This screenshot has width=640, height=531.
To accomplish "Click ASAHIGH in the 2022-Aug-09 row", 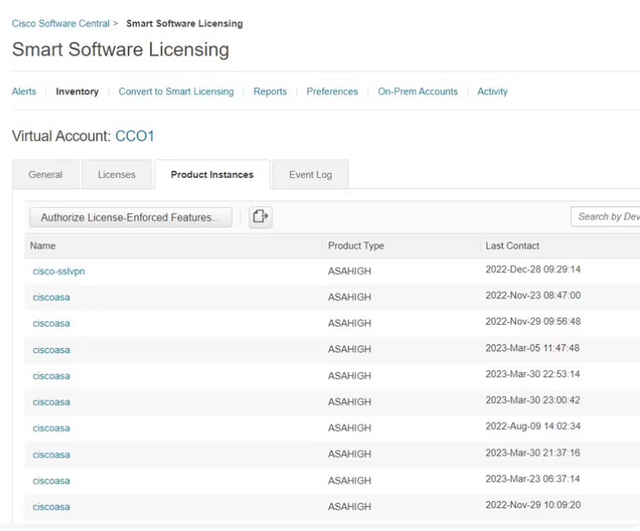I will [x=350, y=428].
